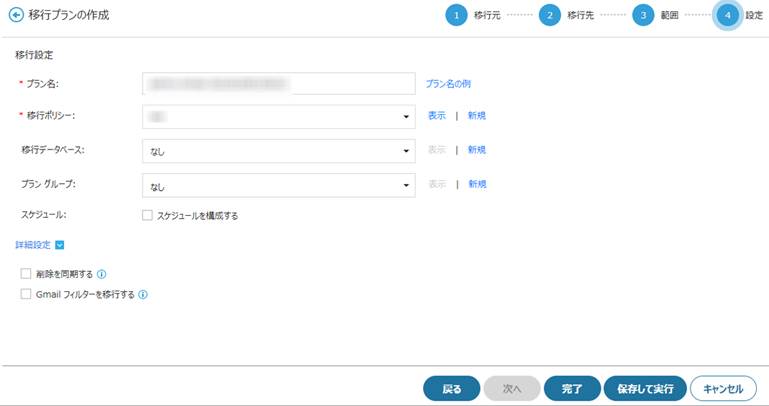Enable スケジュールを構成する checkbox
This screenshot has height=406, width=769.
[147, 215]
